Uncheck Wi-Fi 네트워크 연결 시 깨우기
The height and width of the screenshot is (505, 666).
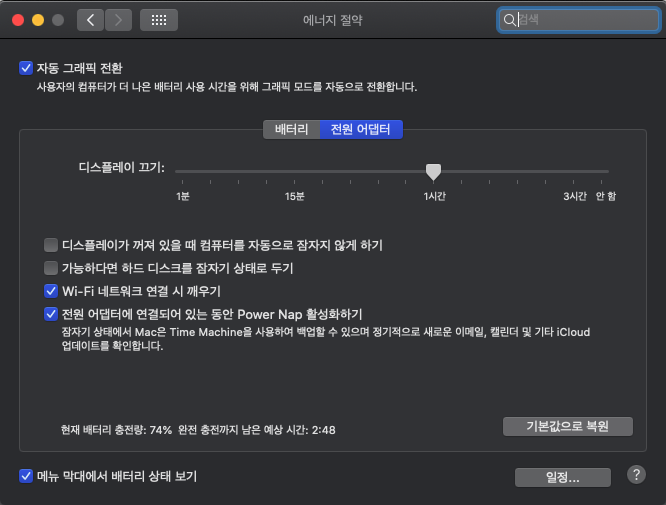coord(51,291)
